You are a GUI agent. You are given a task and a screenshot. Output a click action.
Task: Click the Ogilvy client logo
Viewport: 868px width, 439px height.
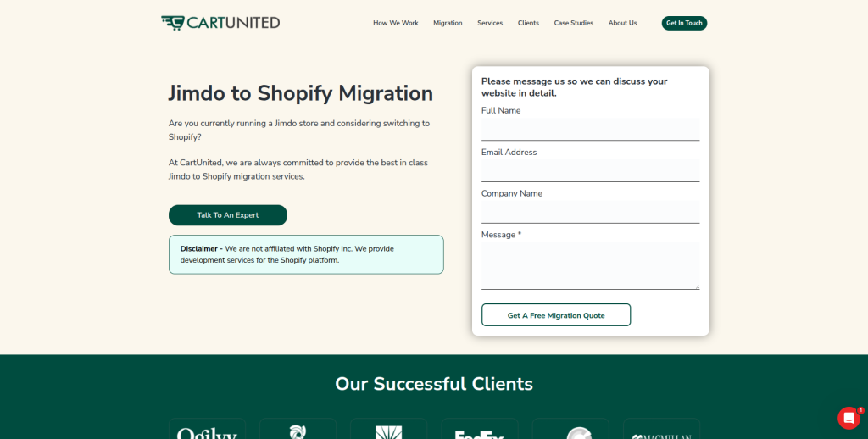[x=207, y=432]
